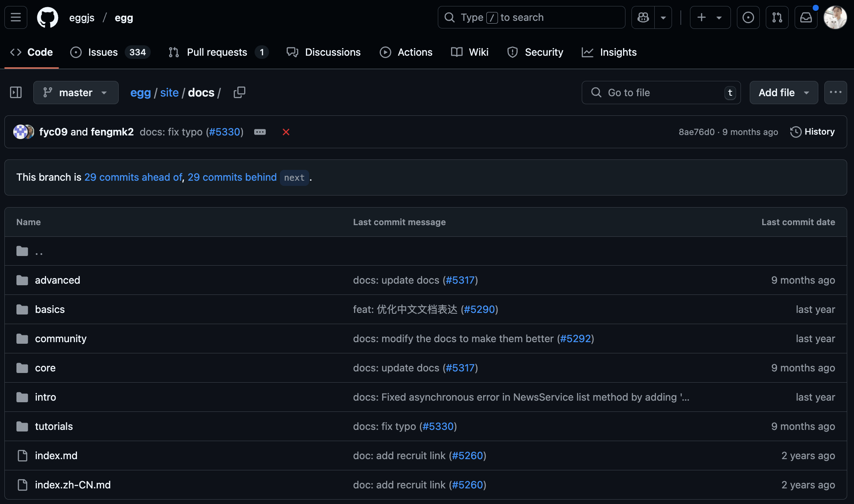The width and height of the screenshot is (854, 504).
Task: Open PR #5330 in latest commit line
Action: point(225,132)
